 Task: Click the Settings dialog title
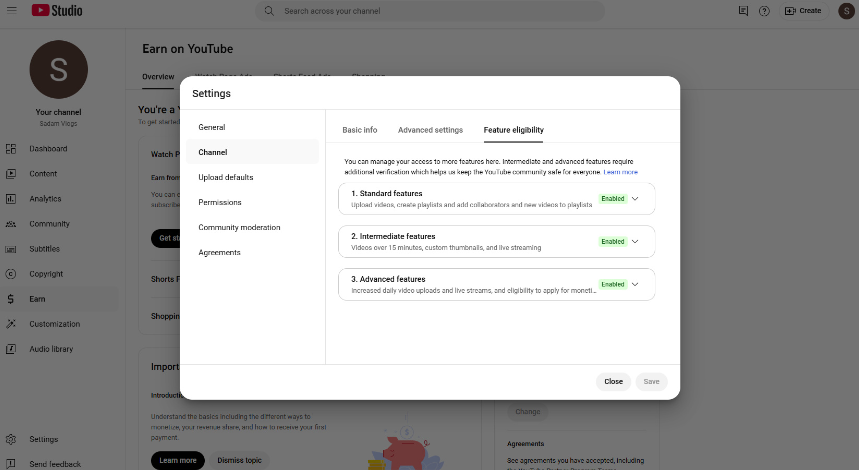(x=211, y=94)
